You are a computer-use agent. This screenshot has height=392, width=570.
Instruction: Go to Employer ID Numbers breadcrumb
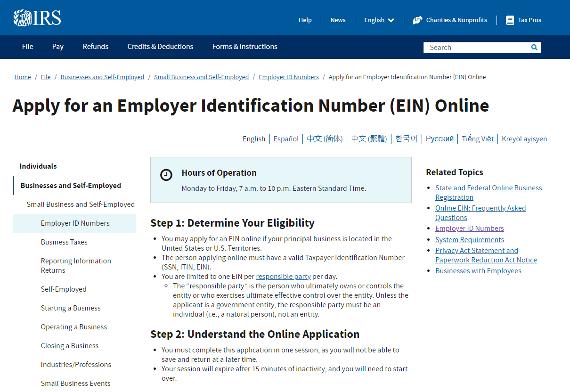click(289, 77)
